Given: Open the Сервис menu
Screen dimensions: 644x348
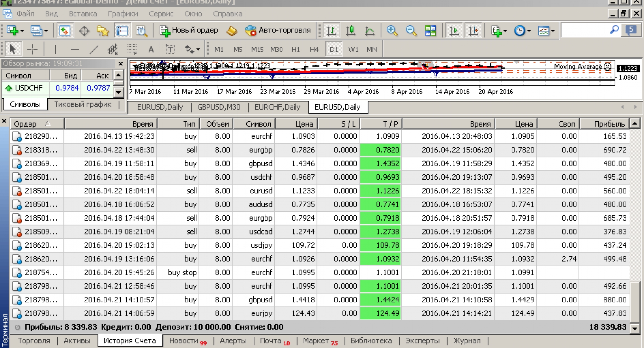Looking at the screenshot, I should click(x=161, y=14).
